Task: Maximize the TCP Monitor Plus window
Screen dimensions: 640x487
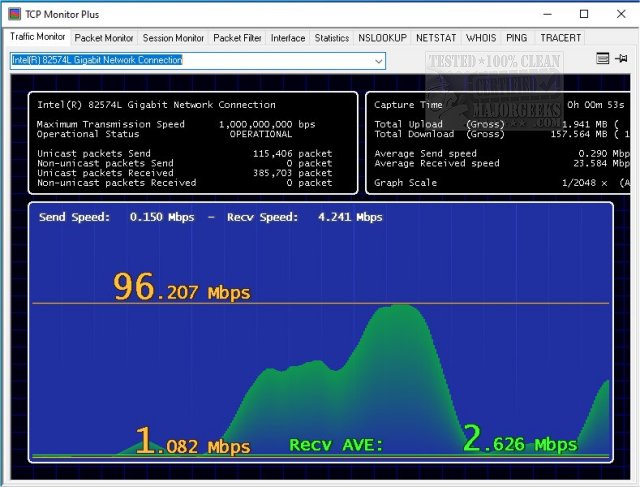Action: click(584, 15)
